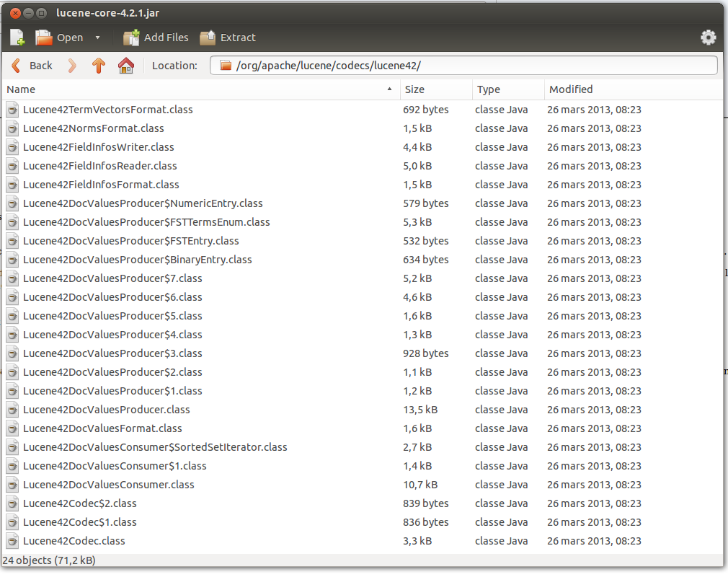Screen dimensions: 728x577
Task: Sort files by Name column
Action: (200, 89)
